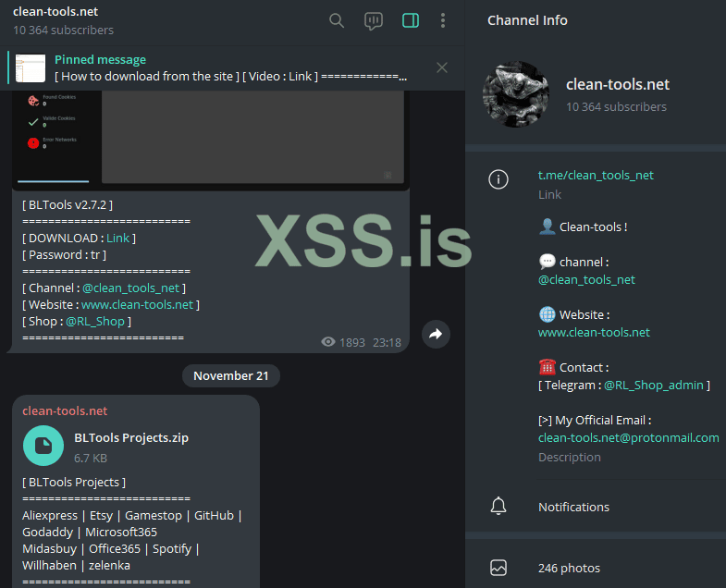Image resolution: width=726 pixels, height=588 pixels.
Task: Open the pinned message thumbnail
Action: [x=31, y=68]
